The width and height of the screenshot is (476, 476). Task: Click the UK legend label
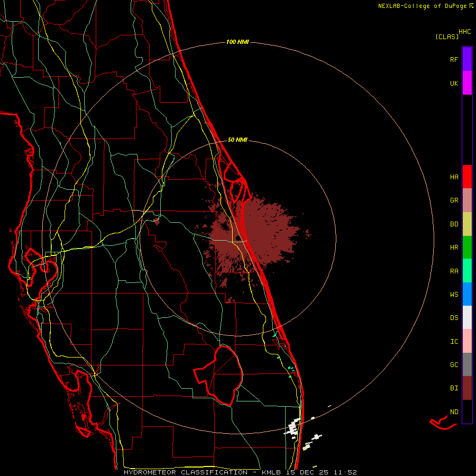(454, 83)
